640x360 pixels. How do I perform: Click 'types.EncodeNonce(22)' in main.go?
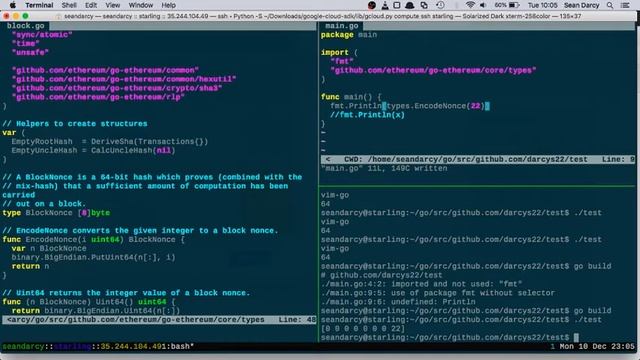coord(435,106)
